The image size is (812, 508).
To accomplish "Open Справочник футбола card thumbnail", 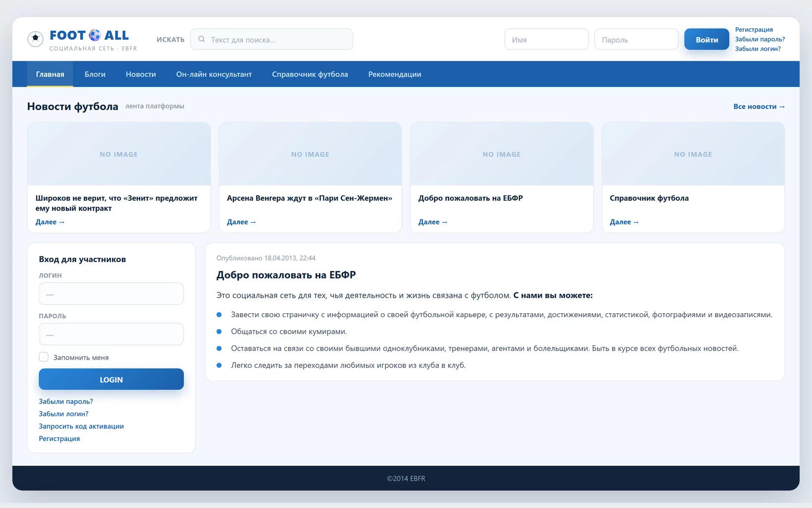I will click(x=693, y=154).
